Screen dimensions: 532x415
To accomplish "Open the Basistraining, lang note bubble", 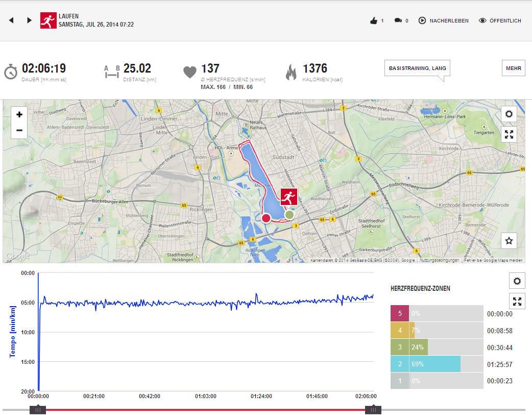I will 417,68.
